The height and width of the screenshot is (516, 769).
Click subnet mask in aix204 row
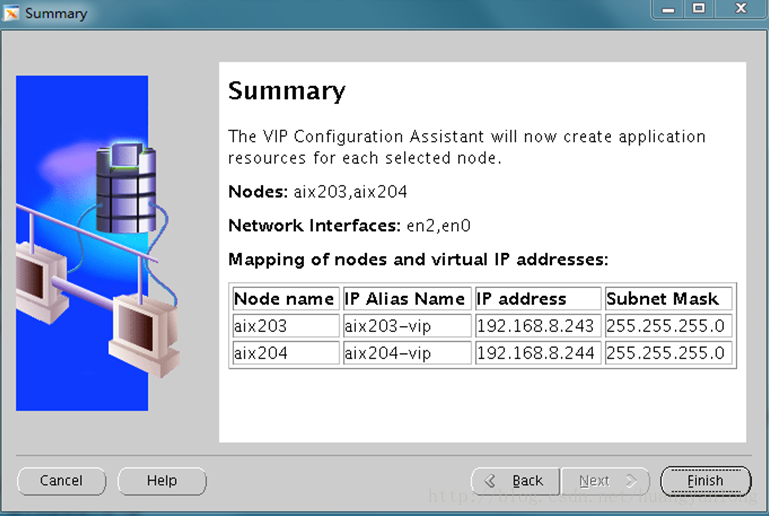tap(668, 353)
